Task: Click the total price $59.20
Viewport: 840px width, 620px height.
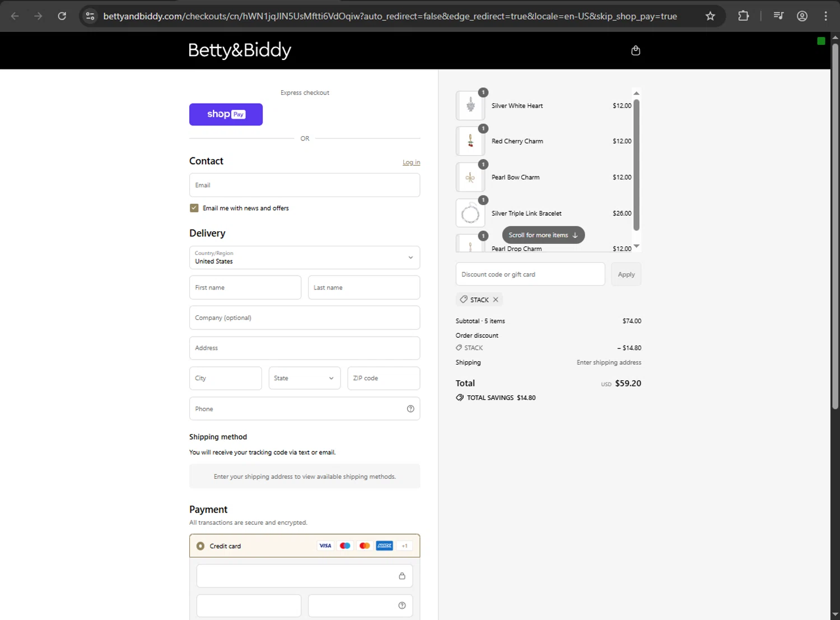Action: (628, 383)
